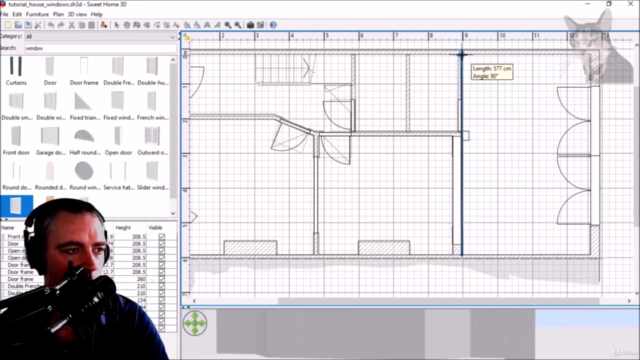640x360 pixels.
Task: Open the Category dropdown
Action: click(x=100, y=36)
